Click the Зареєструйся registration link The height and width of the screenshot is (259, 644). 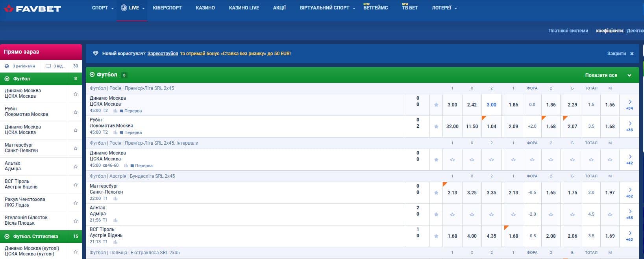coord(163,54)
